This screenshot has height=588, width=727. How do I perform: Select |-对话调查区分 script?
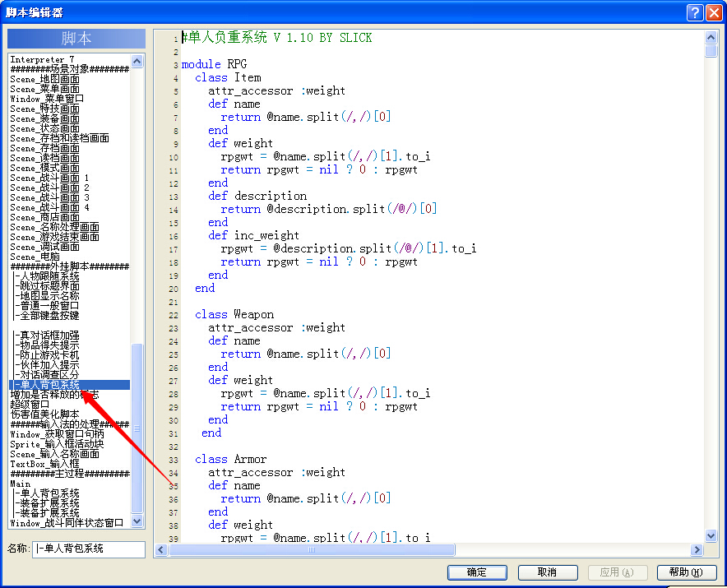[47, 375]
